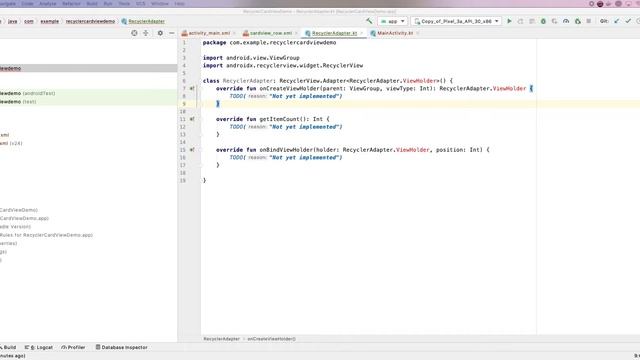
Task: Click the example breadcrumb in navigation bar
Action: 50,21
